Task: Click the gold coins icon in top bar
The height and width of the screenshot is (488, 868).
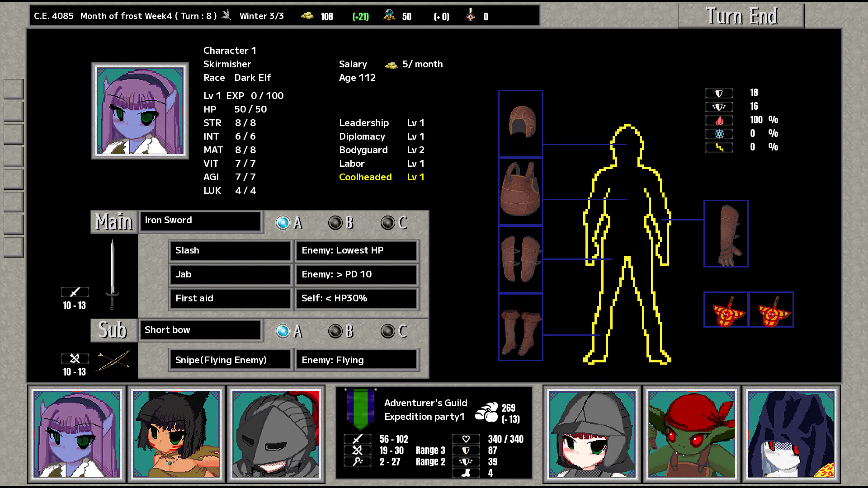Action: [x=307, y=16]
